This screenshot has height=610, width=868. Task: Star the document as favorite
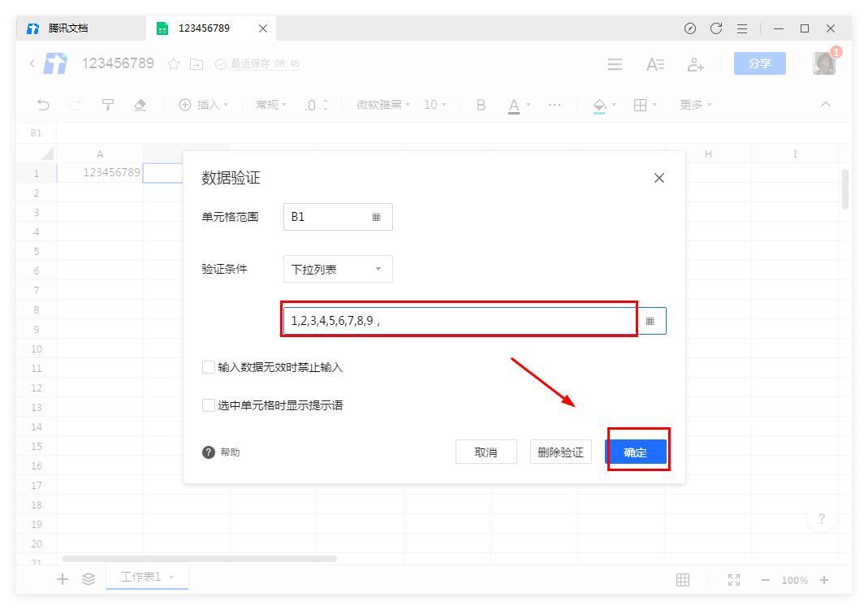174,64
